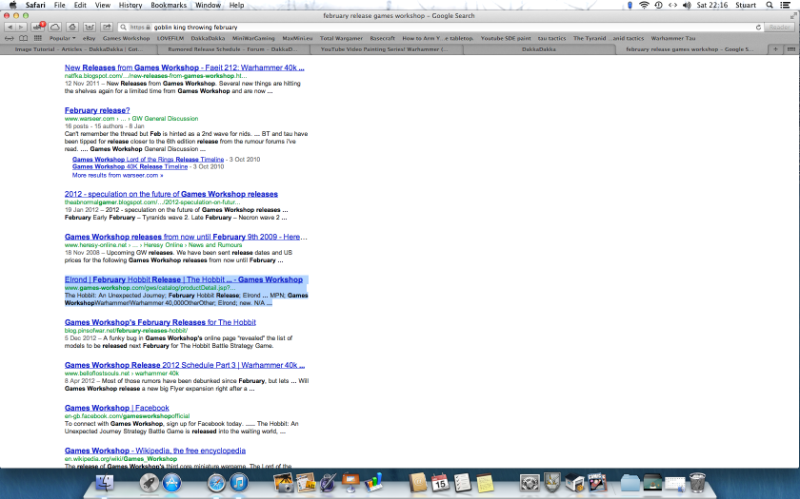This screenshot has height=499, width=800.
Task: Open the Top Sites grid icon
Action: click(x=38, y=38)
